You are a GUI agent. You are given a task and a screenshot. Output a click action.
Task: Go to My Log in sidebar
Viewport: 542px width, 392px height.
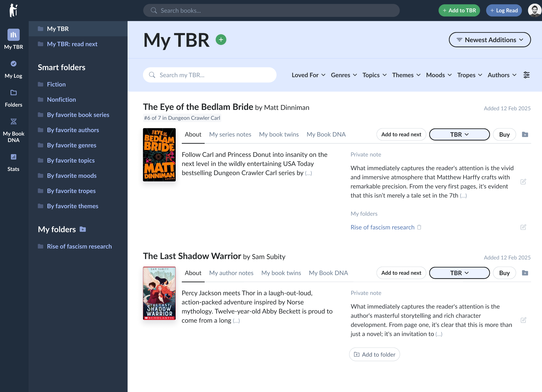[x=13, y=64]
